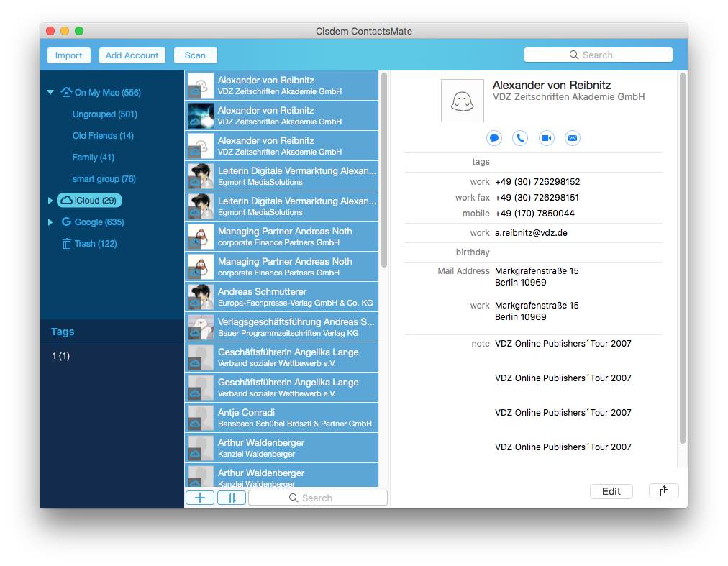This screenshot has height=566, width=728.
Task: Select the Old Friends (14) group
Action: click(x=103, y=136)
